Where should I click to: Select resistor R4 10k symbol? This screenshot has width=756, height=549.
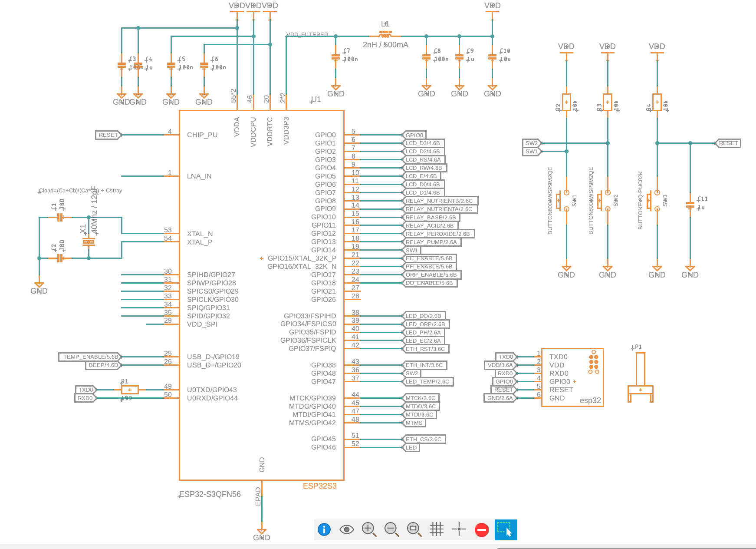point(657,103)
